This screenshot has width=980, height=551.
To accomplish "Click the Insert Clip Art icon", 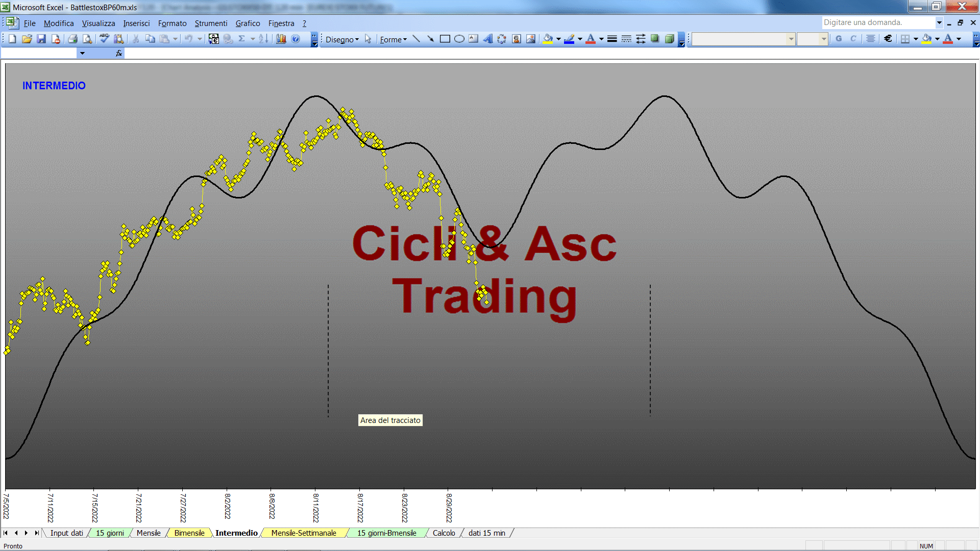I will 517,39.
